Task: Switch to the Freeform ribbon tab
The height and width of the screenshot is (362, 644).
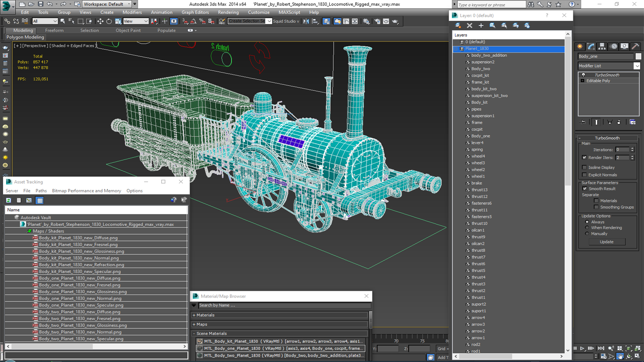Action: tap(54, 31)
